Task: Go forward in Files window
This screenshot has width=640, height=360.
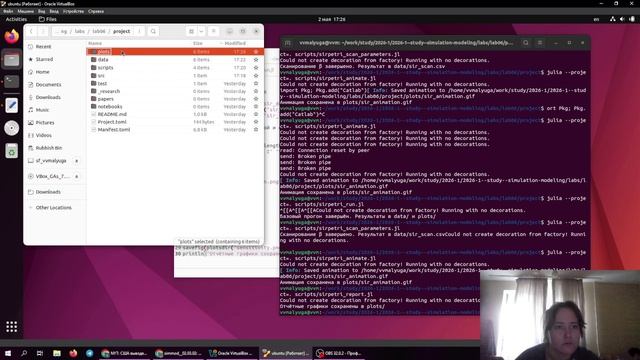Action: [x=42, y=31]
